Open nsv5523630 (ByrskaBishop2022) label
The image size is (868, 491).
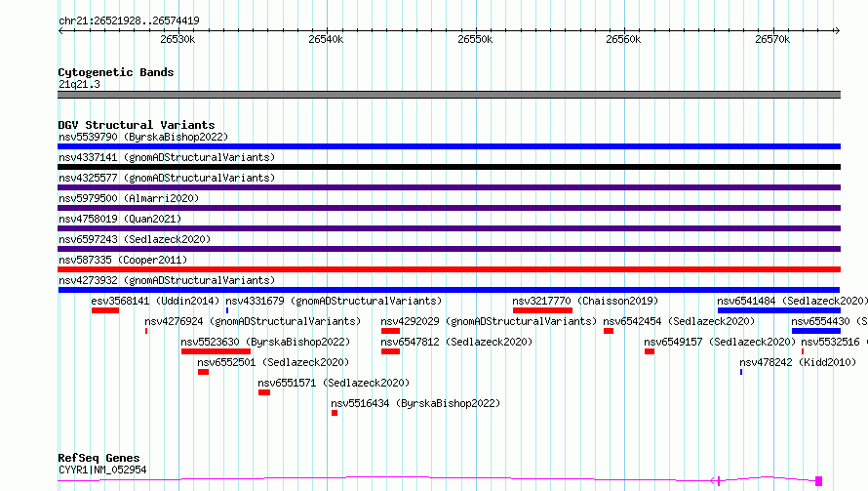tap(265, 342)
